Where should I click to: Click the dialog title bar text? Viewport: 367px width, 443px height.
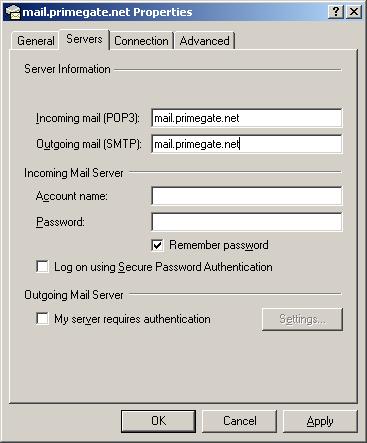pos(107,12)
